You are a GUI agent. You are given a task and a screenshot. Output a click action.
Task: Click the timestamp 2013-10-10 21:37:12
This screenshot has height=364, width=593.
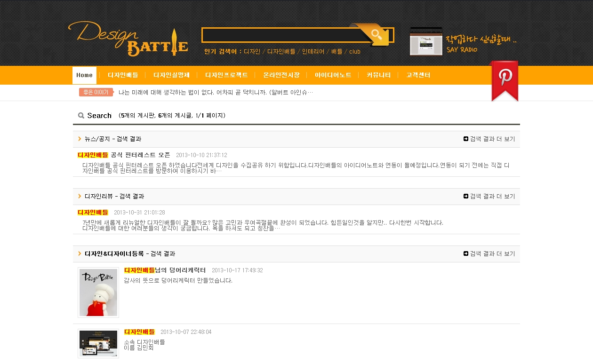point(201,155)
